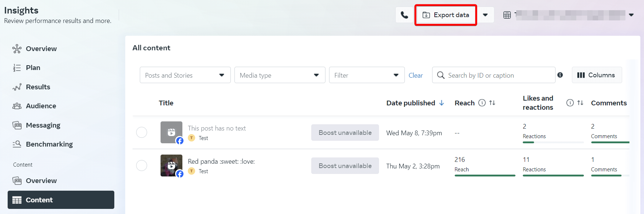Click the search info tooltip icon
644x214 pixels.
point(560,75)
